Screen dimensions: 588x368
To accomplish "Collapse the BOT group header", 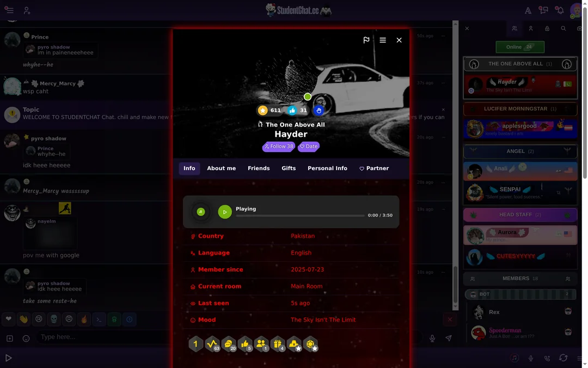I will click(520, 294).
